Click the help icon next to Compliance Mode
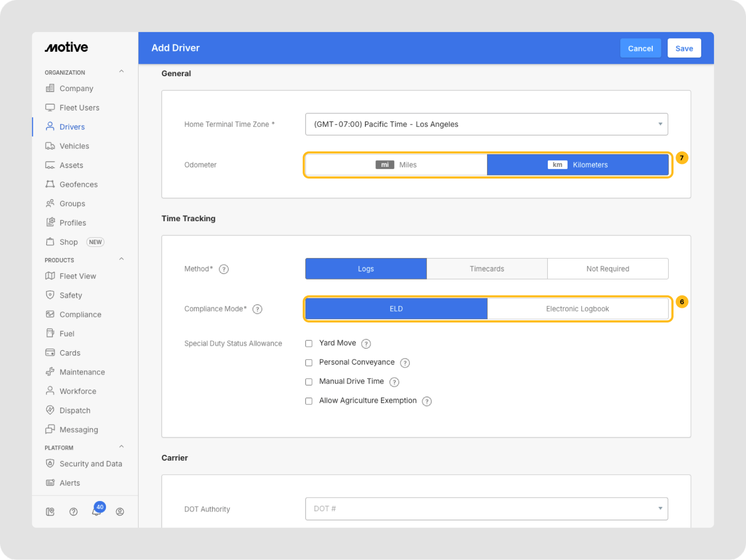Image resolution: width=746 pixels, height=560 pixels. tap(257, 309)
